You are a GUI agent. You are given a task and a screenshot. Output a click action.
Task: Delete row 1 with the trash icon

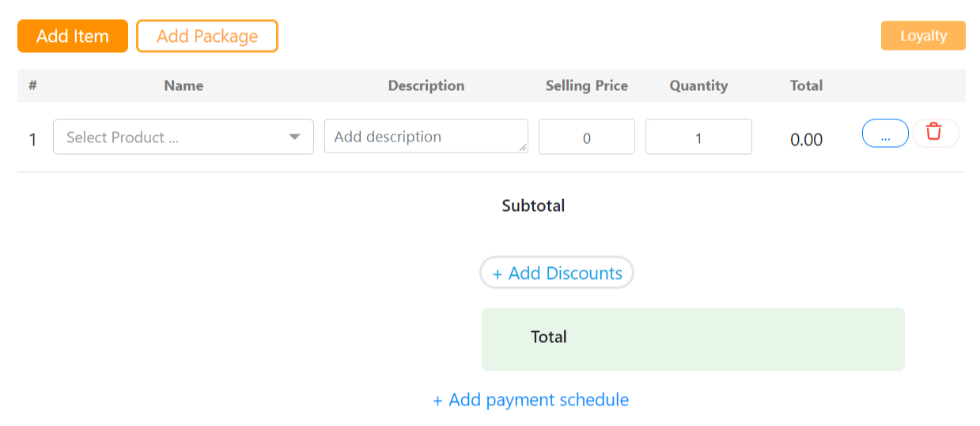[936, 133]
